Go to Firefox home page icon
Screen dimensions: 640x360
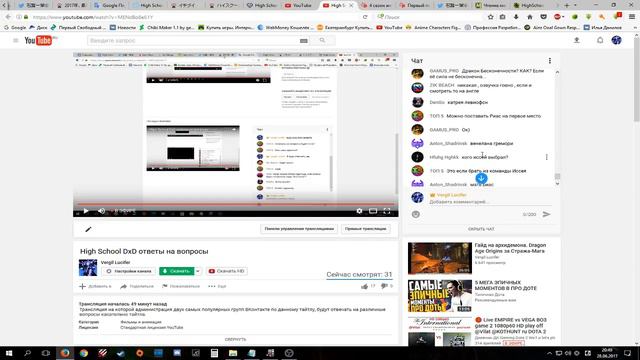click(530, 17)
